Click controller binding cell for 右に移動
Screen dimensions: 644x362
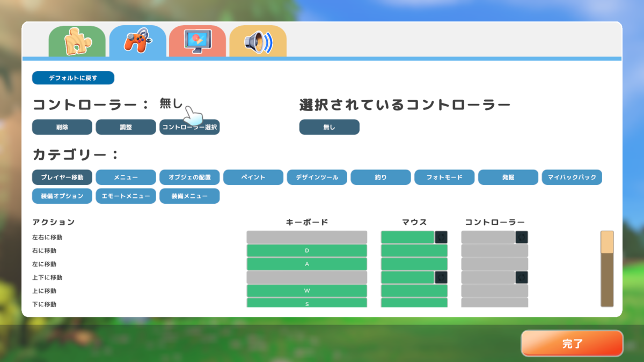[x=495, y=250]
